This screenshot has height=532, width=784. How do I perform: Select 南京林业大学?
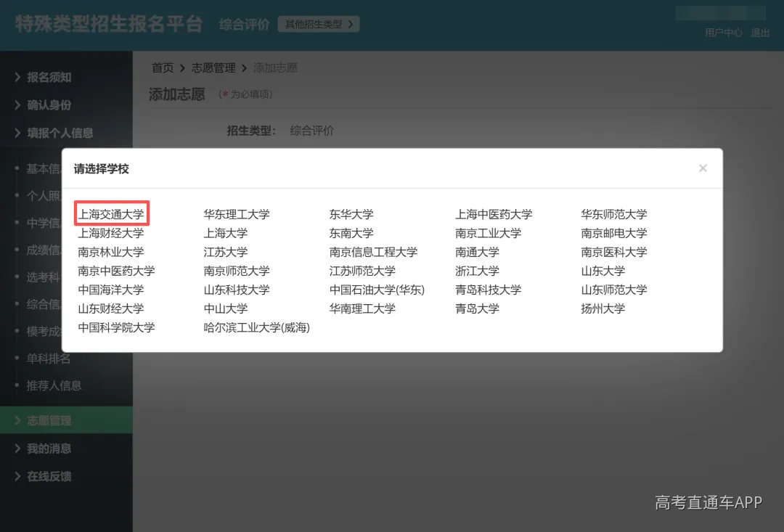[111, 252]
